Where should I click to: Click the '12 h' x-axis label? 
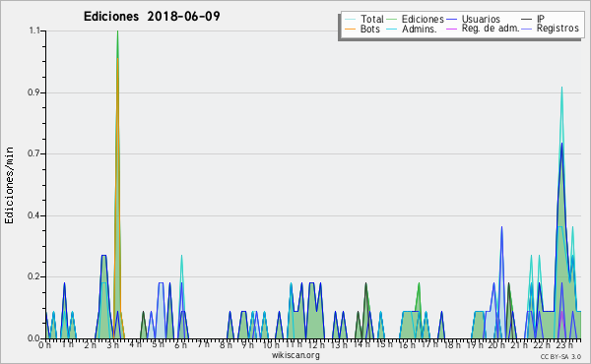316,345
